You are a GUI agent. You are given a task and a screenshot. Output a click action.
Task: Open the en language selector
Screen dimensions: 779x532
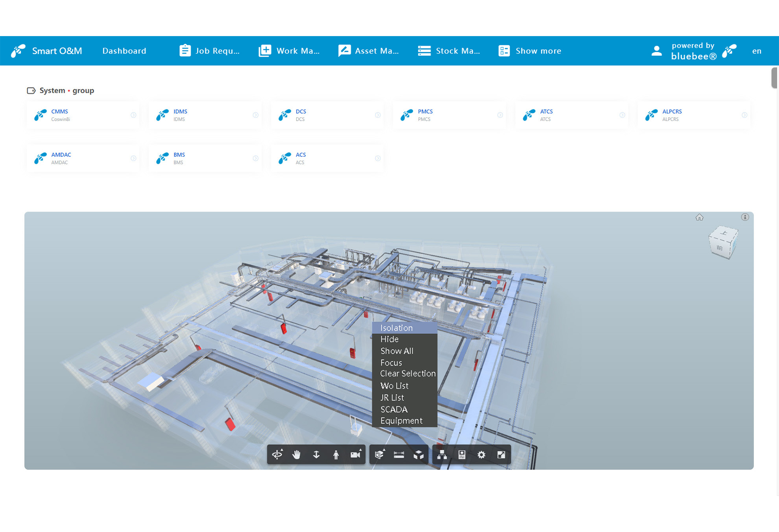756,51
